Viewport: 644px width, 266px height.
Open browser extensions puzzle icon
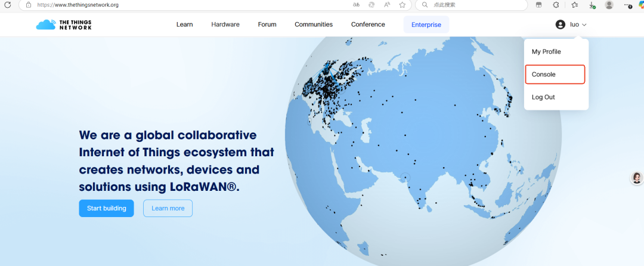point(556,5)
